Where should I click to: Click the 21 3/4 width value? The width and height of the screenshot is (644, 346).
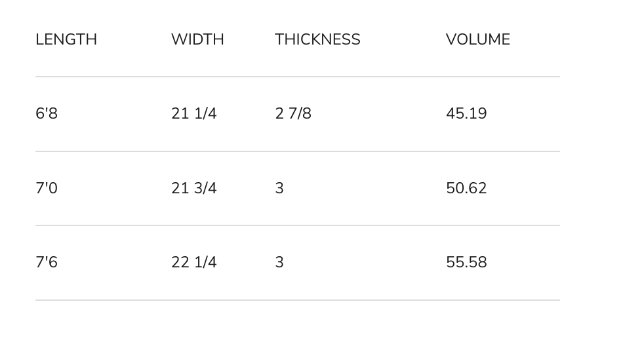194,188
